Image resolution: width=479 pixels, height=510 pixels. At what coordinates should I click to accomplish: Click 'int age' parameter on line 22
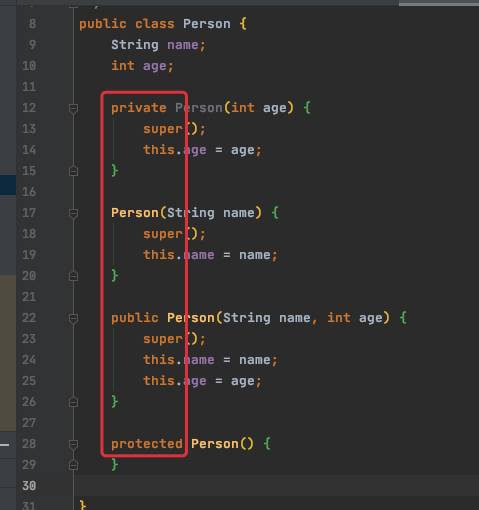355,318
